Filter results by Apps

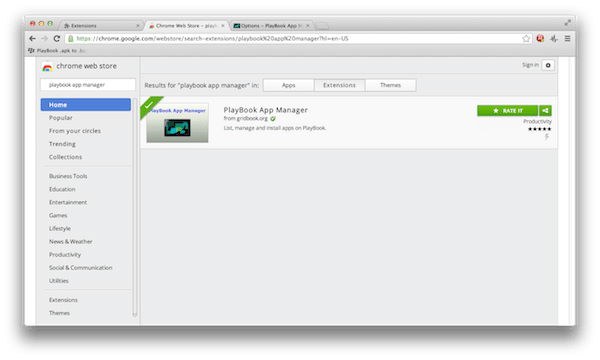289,85
